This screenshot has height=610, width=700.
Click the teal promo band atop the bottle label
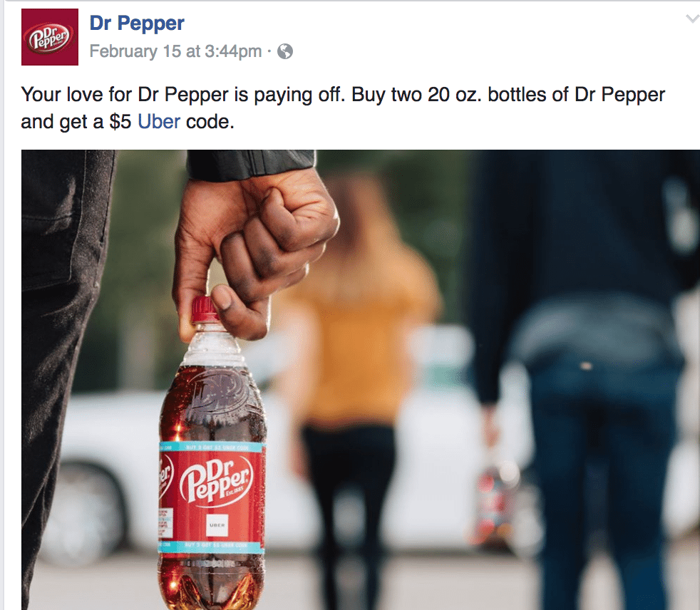pyautogui.click(x=212, y=446)
